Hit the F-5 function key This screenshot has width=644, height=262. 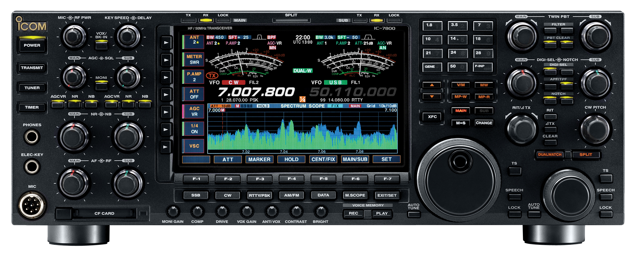click(x=324, y=179)
